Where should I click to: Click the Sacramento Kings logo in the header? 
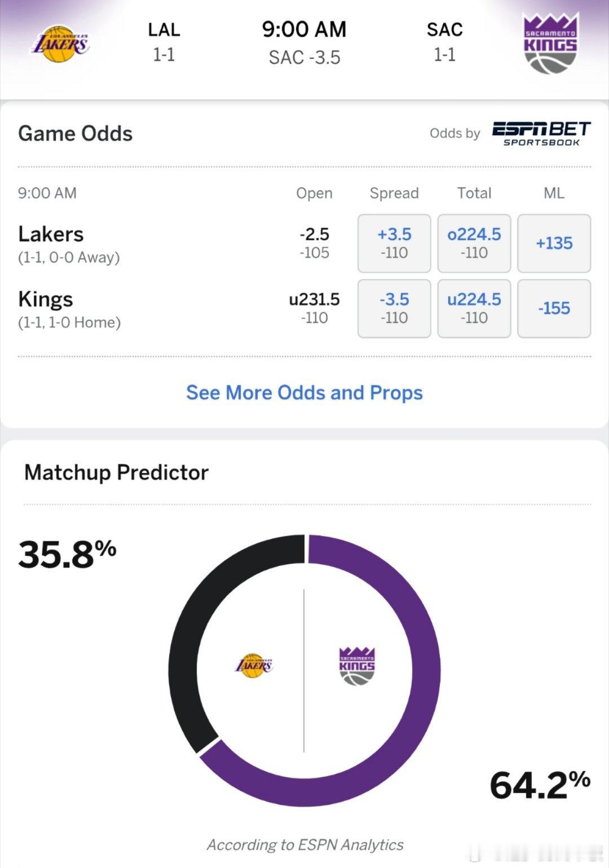(x=550, y=44)
